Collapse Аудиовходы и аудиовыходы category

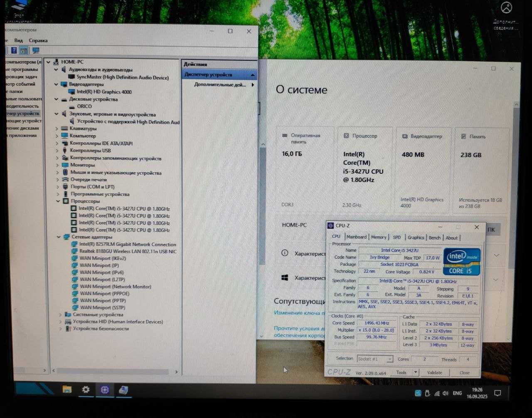point(56,70)
